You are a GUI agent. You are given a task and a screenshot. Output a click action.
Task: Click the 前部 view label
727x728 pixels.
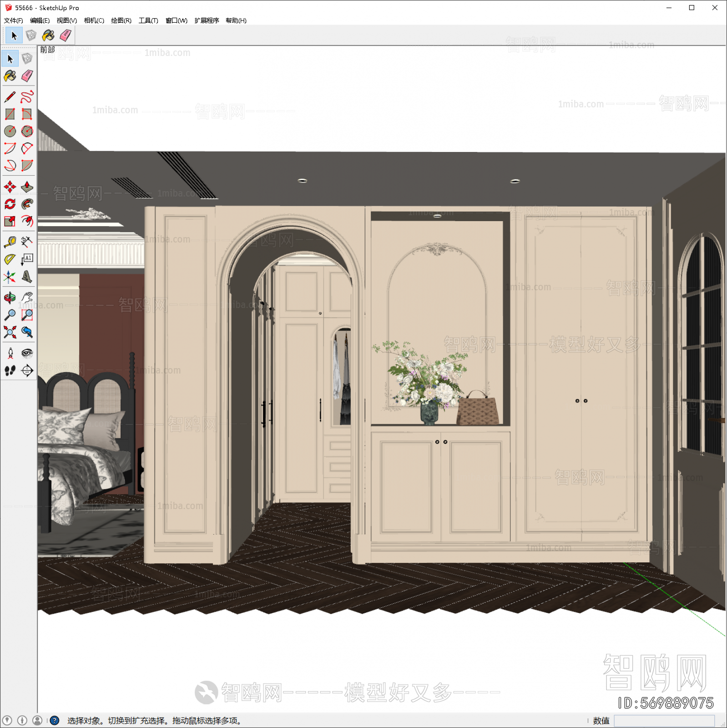[x=47, y=50]
